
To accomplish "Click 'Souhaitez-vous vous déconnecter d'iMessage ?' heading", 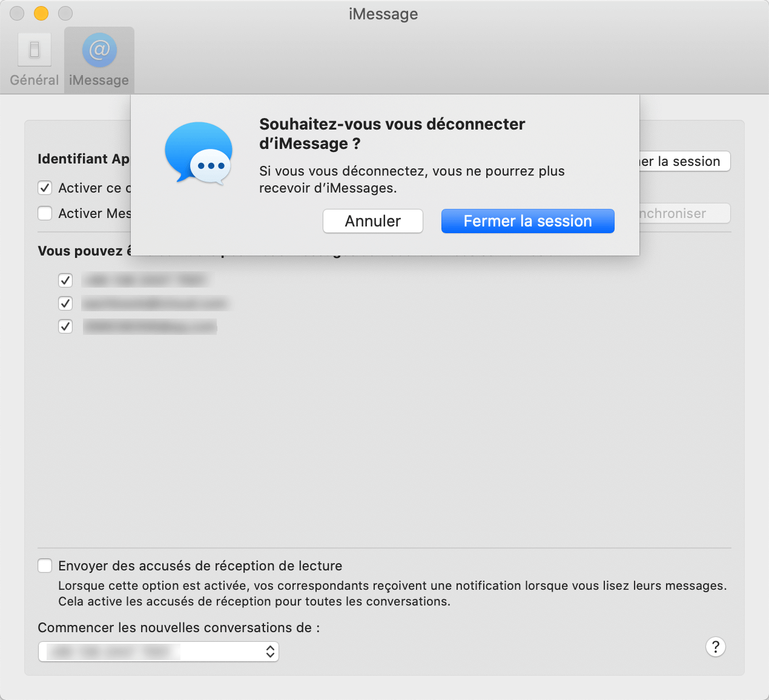I will pos(392,134).
